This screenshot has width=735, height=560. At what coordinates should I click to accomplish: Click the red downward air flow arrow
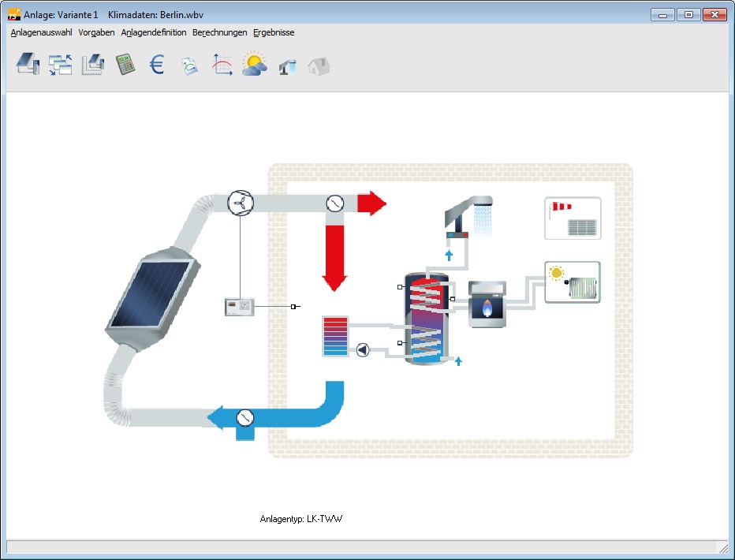334,258
